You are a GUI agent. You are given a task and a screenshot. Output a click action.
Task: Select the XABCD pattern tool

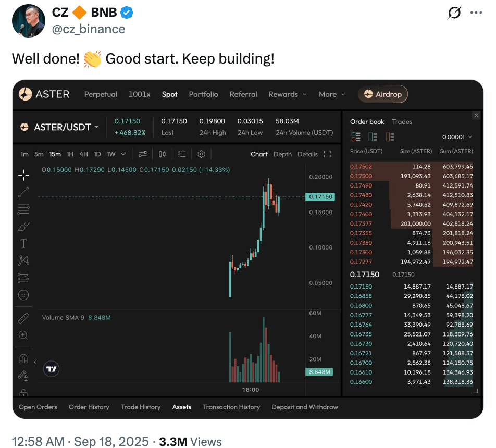point(23,260)
